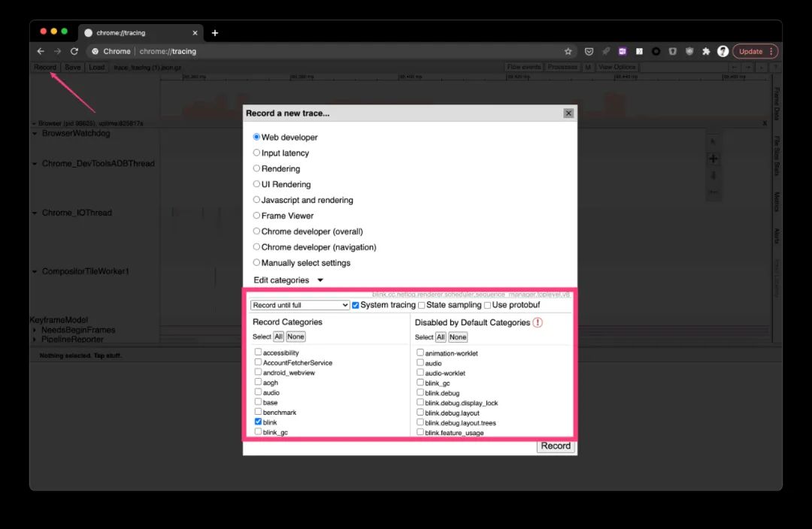Open the Extensions puzzle piece icon

[x=706, y=51]
